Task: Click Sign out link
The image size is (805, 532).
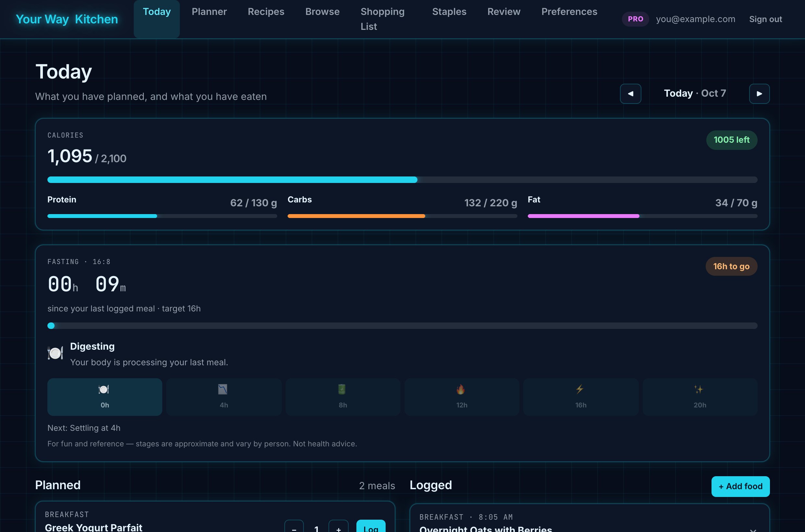Action: coord(765,19)
